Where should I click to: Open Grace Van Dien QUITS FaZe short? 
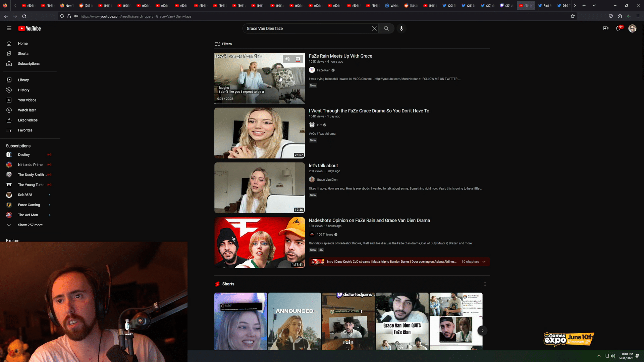point(402,321)
